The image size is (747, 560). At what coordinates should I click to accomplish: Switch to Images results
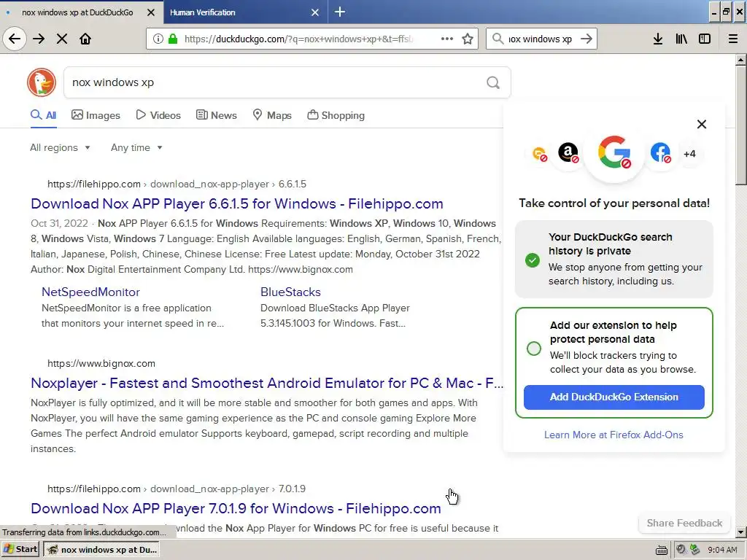click(96, 115)
